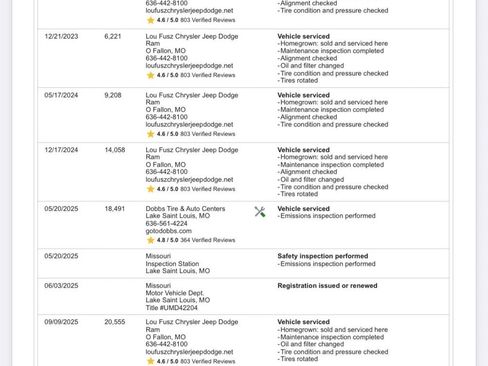This screenshot has height=366, width=488.
Task: View 803 Verified Reviews in the 12/21/2023 row
Action: pyautogui.click(x=208, y=75)
